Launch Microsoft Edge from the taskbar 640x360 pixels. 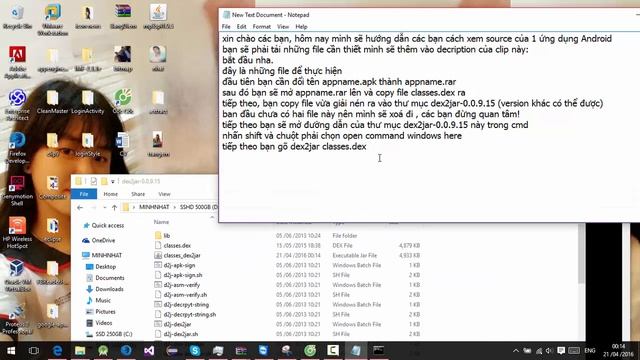(x=57, y=351)
